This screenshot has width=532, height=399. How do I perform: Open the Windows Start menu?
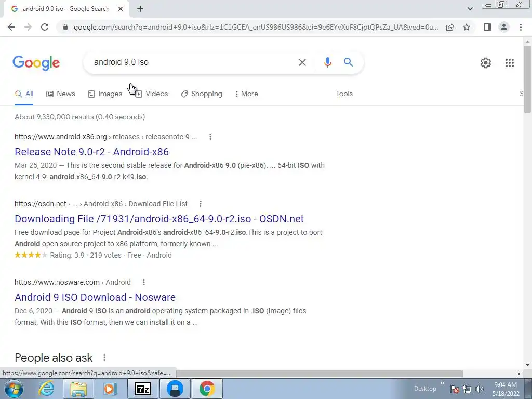(x=14, y=389)
